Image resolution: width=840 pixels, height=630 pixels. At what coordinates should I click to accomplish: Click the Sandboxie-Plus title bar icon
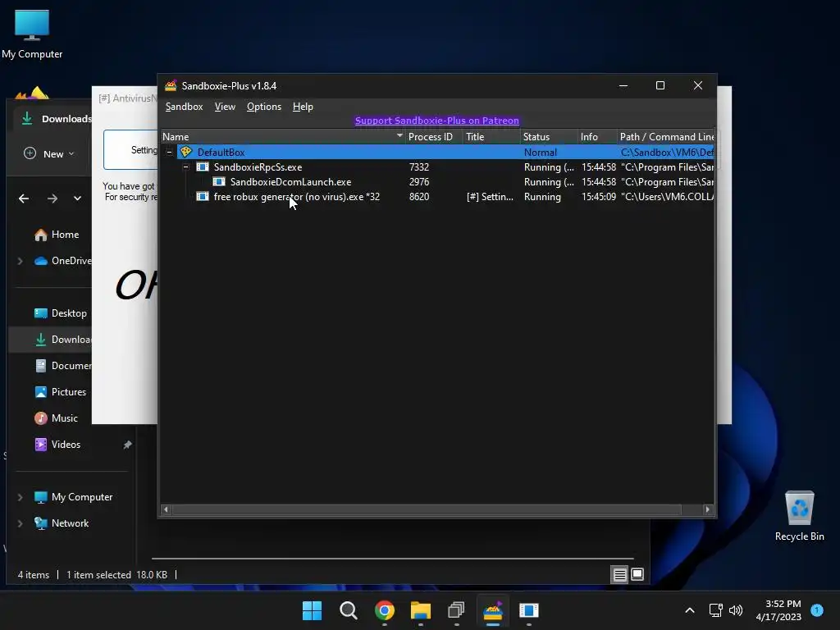pos(171,85)
